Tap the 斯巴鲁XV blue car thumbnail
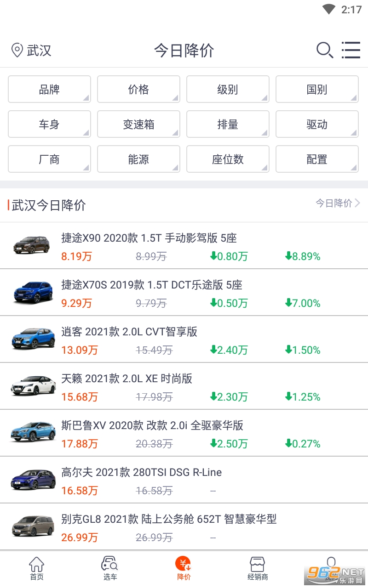 33,433
